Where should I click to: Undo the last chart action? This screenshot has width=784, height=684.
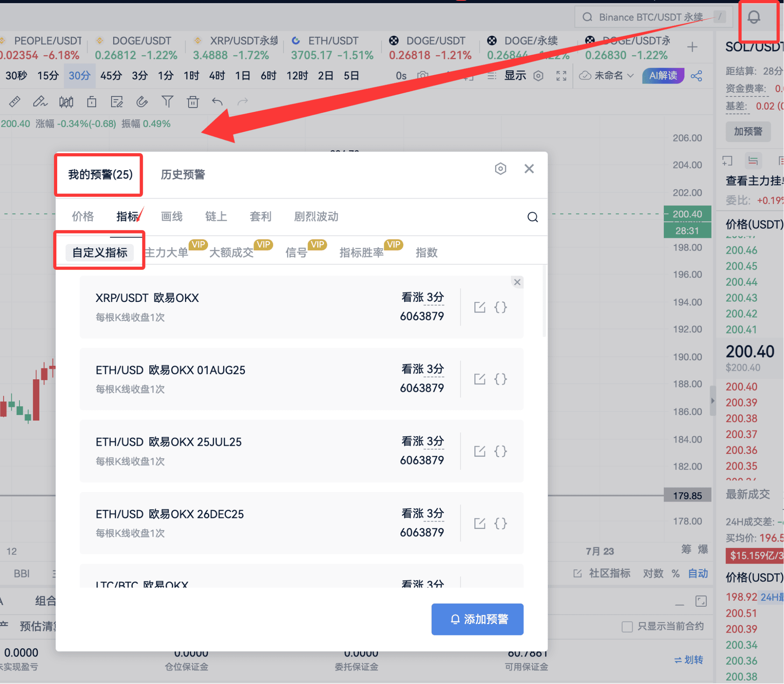[217, 102]
